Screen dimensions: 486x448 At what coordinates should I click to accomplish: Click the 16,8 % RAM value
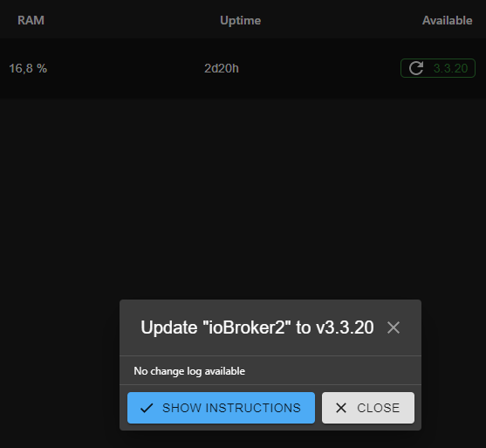tap(28, 68)
